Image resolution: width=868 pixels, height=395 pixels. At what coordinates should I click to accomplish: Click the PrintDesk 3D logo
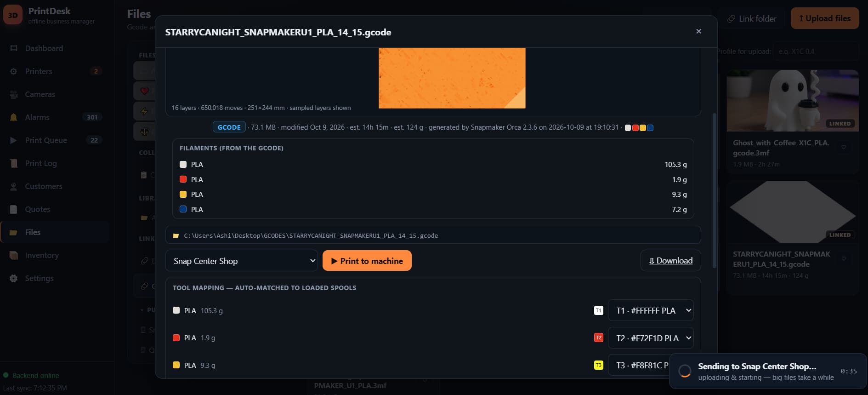click(13, 15)
